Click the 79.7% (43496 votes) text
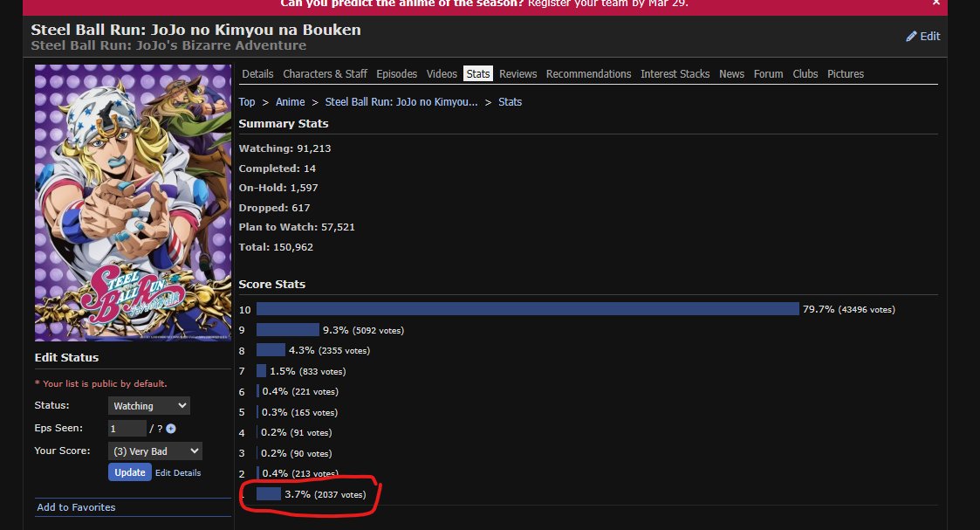Viewport: 980px width, 530px height. 849,309
